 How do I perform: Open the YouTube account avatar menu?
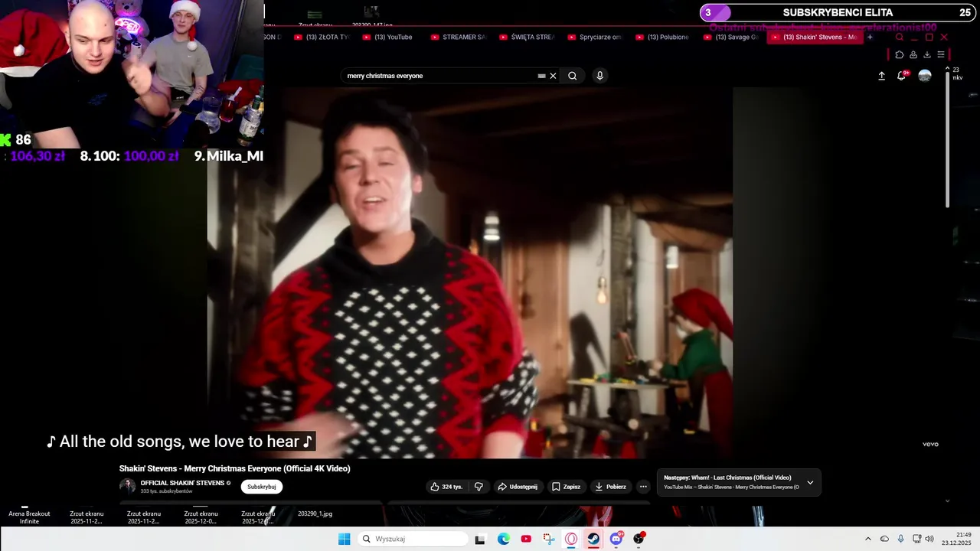coord(925,76)
